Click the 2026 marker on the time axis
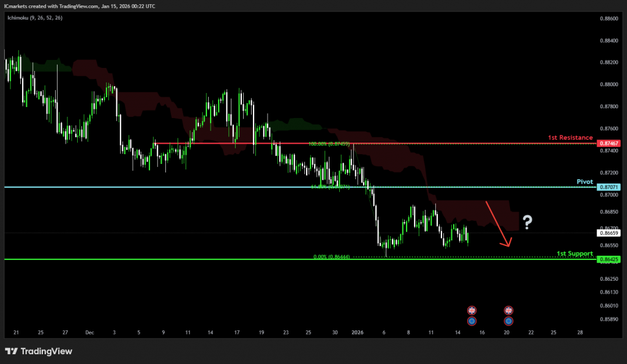 click(x=358, y=333)
